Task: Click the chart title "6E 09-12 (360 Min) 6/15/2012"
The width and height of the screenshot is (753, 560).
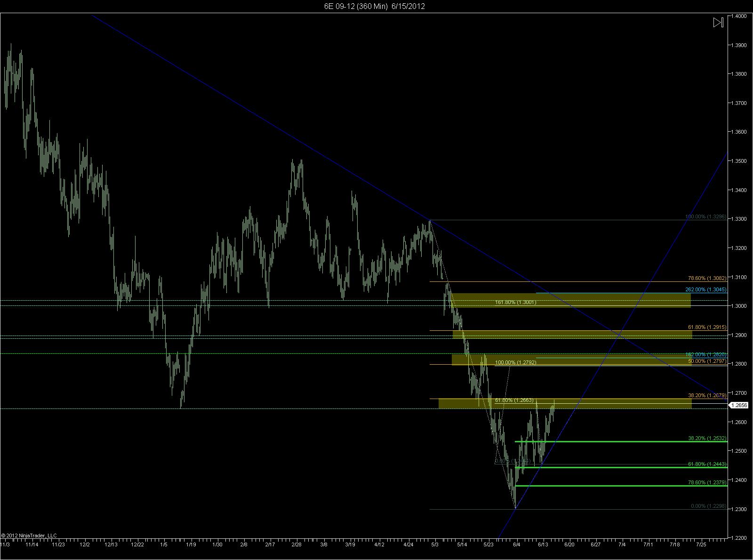Action: 375,6
